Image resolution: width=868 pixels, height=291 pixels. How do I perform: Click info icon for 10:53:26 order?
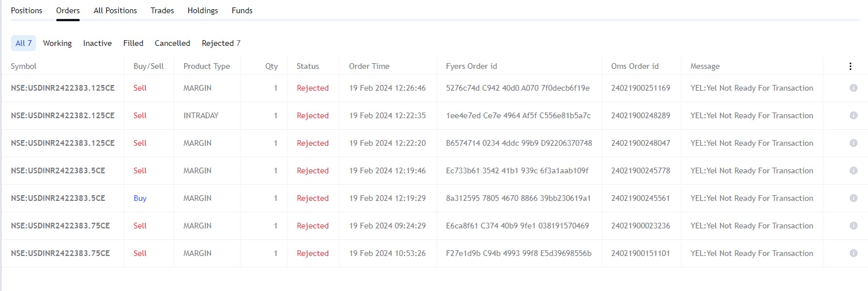coord(853,253)
